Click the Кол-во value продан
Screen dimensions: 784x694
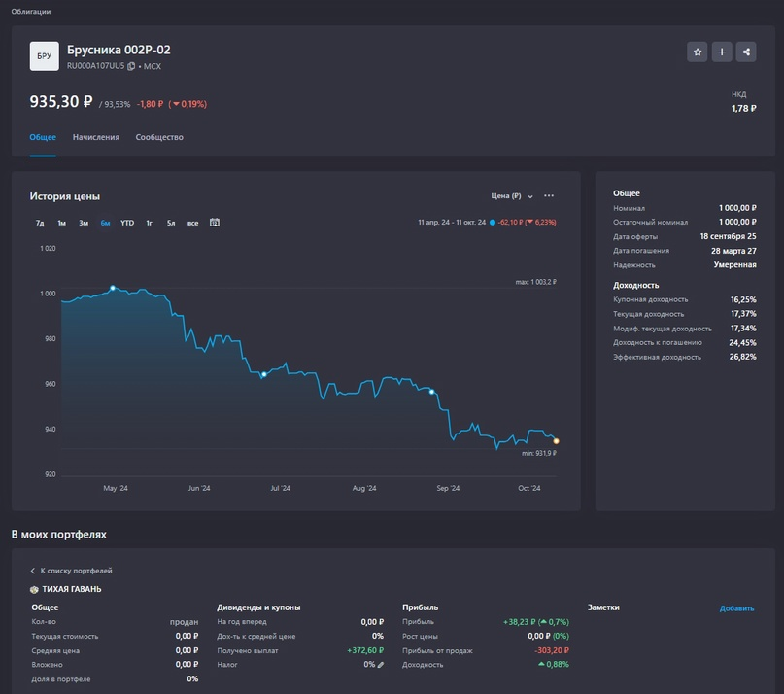(184, 622)
